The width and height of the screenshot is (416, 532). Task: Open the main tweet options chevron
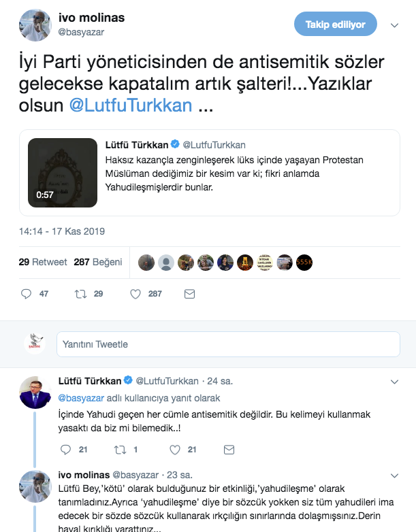click(x=394, y=25)
